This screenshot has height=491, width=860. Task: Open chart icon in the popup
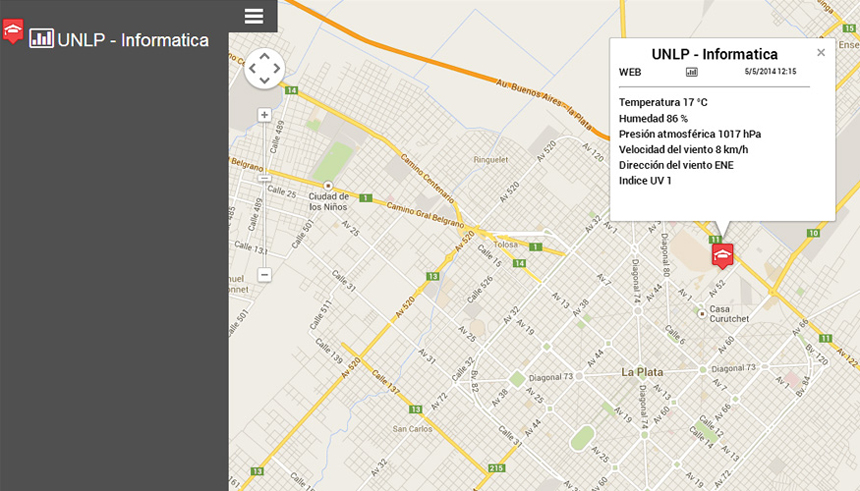pyautogui.click(x=692, y=72)
